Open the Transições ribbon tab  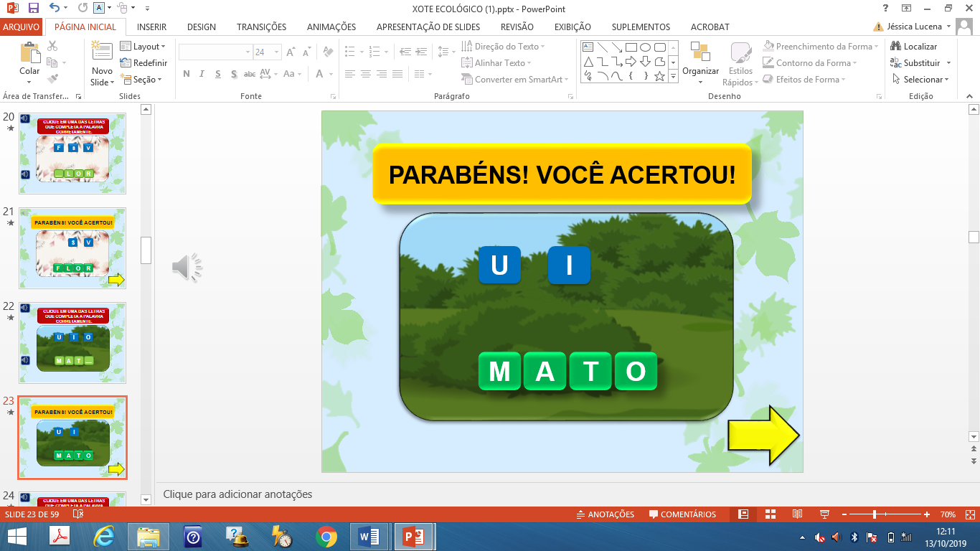(x=261, y=27)
